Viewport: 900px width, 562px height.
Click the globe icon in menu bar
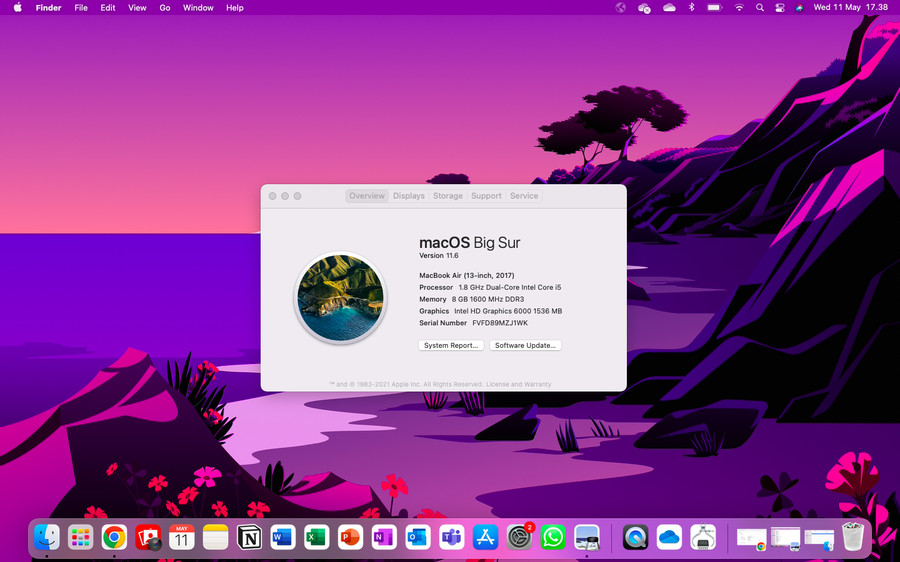point(620,7)
